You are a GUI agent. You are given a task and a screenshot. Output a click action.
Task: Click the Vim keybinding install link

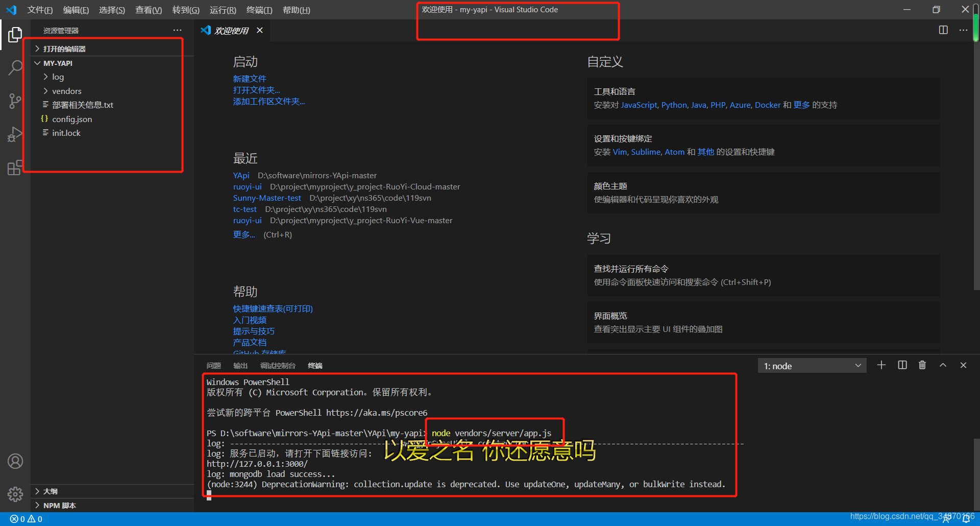click(x=620, y=152)
